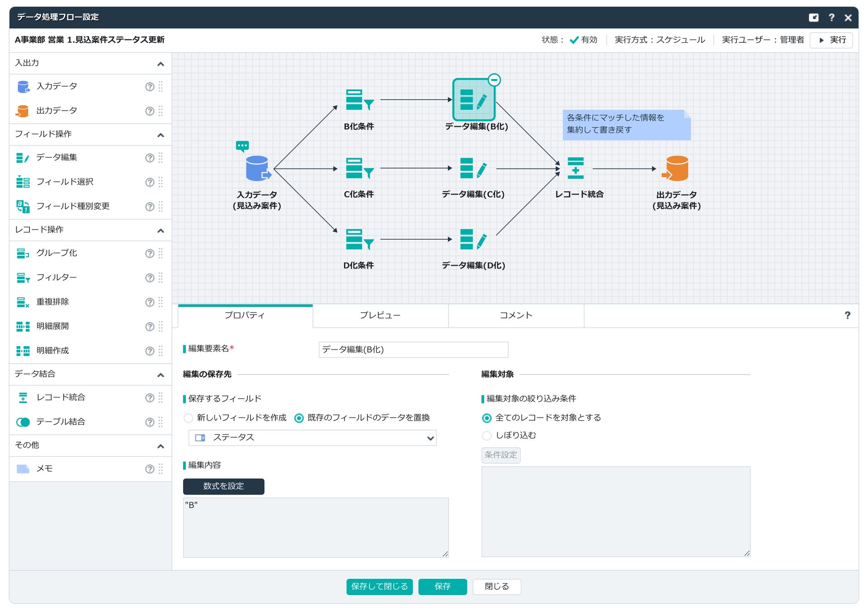Open the ステータス field dropdown

click(312, 438)
